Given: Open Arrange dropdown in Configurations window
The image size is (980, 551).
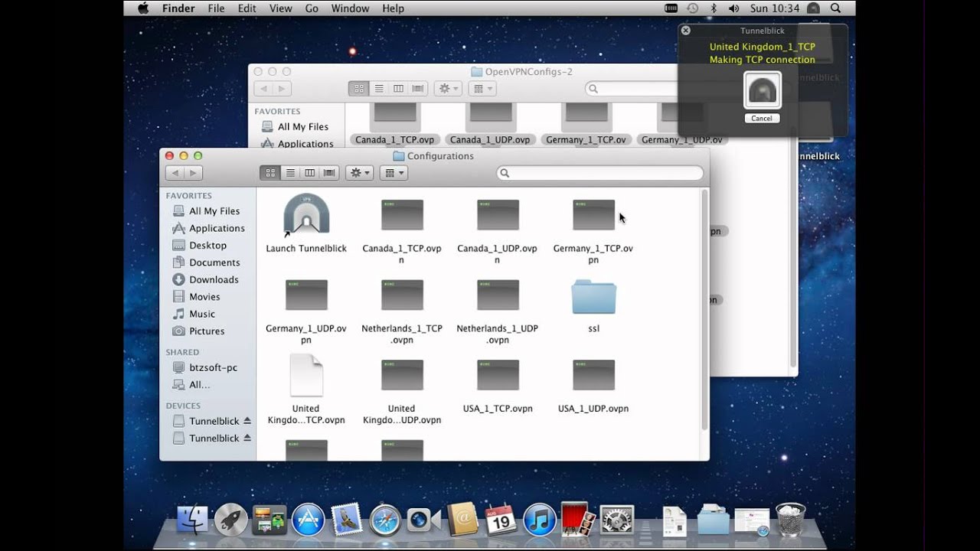Looking at the screenshot, I should 394,173.
